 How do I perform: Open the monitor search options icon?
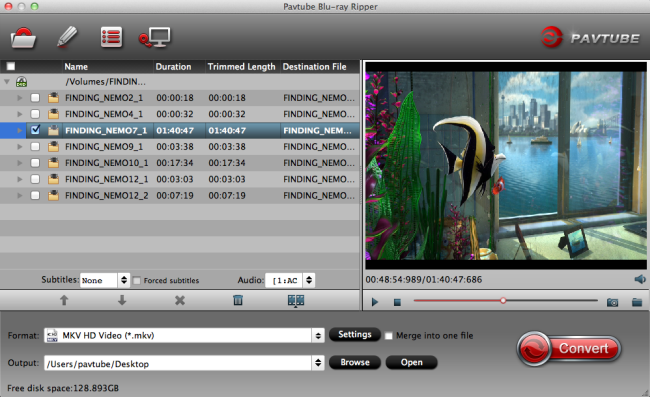pyautogui.click(x=154, y=38)
